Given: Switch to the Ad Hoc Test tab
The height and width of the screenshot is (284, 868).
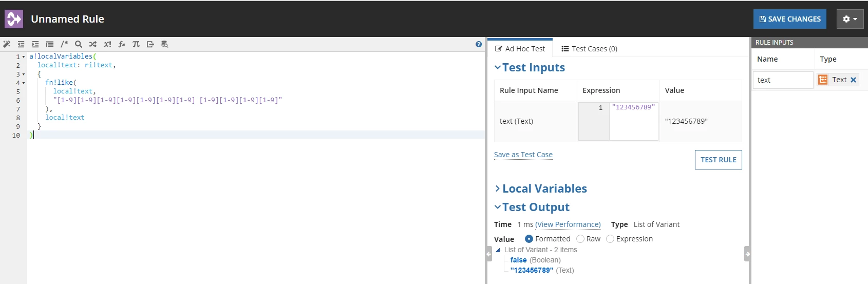Looking at the screenshot, I should [520, 49].
